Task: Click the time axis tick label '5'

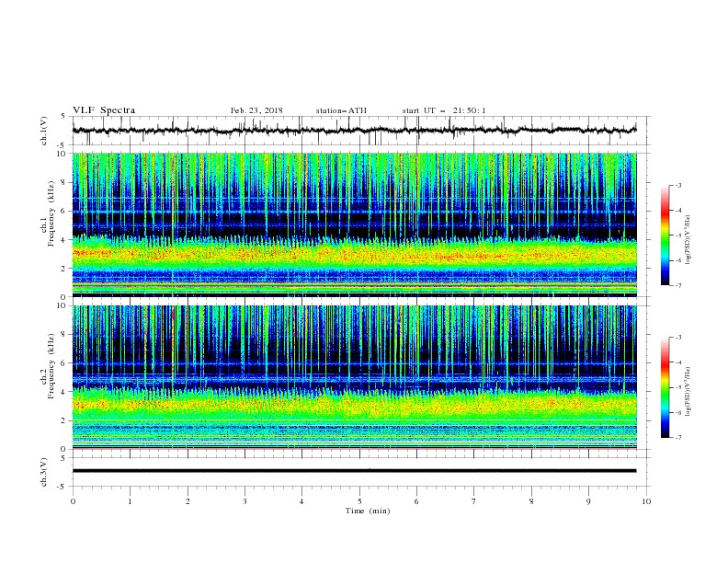Action: (359, 501)
